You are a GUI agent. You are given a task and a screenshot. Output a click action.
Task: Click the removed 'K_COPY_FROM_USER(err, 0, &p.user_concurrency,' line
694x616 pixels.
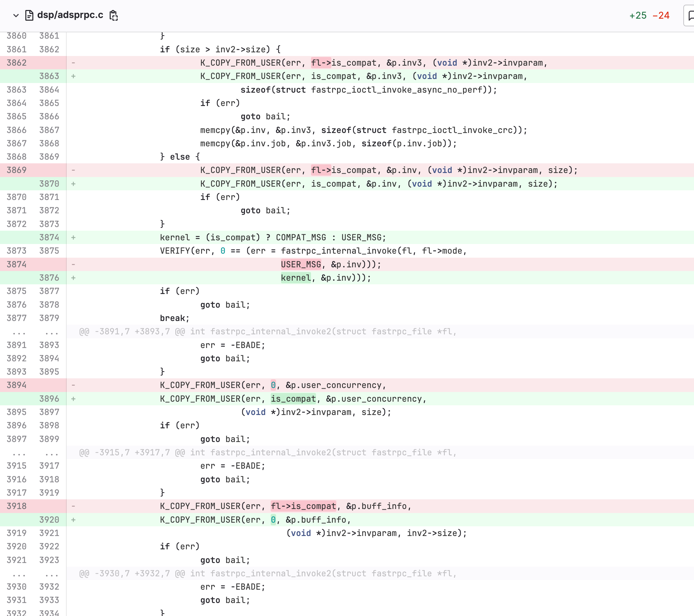click(x=273, y=385)
